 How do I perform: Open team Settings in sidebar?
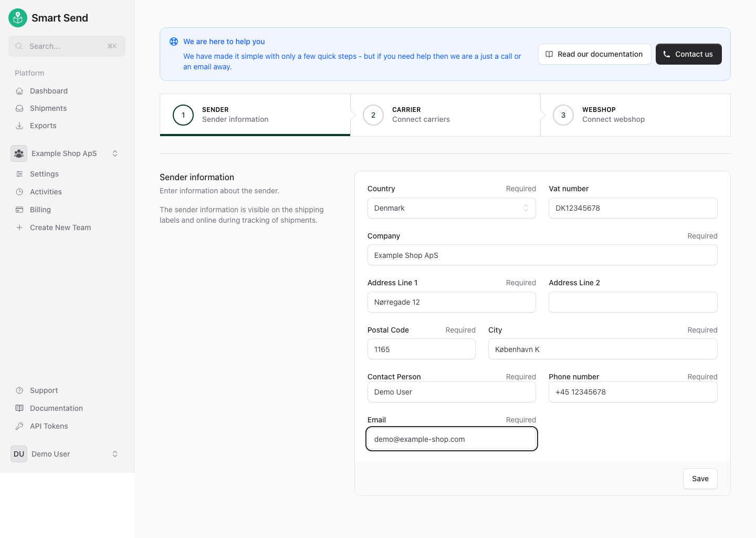point(67,174)
